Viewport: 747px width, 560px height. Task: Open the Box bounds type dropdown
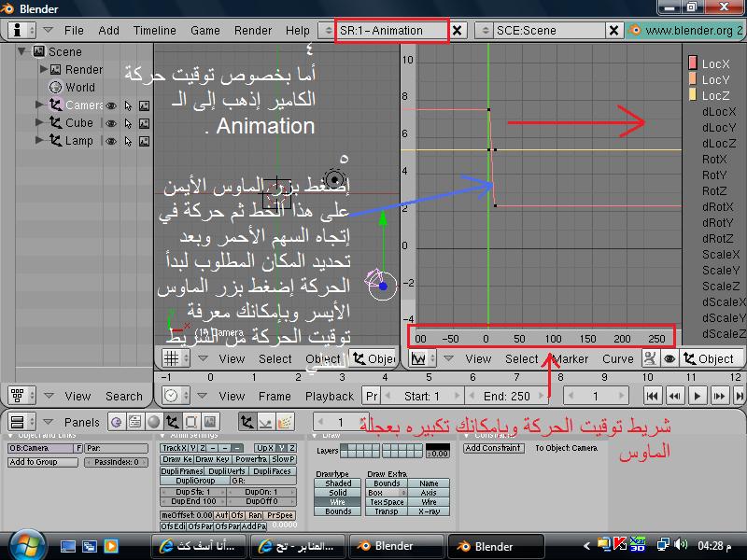click(x=387, y=493)
